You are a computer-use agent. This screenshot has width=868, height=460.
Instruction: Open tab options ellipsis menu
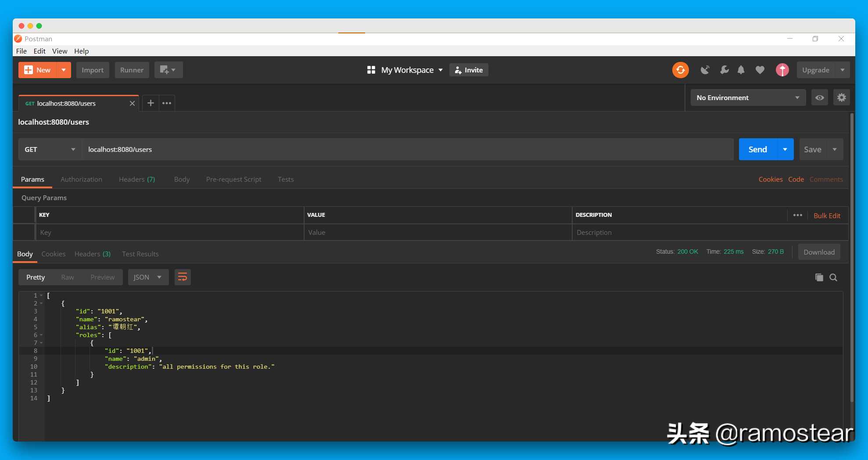coord(167,103)
